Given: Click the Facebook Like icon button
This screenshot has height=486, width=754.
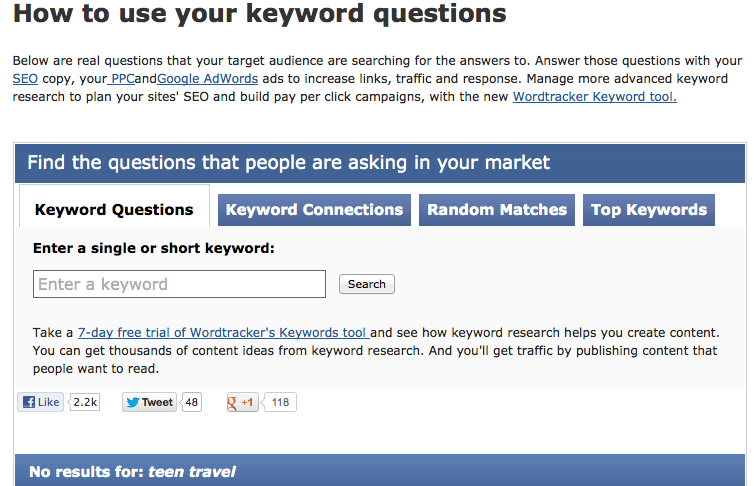Looking at the screenshot, I should coord(40,402).
